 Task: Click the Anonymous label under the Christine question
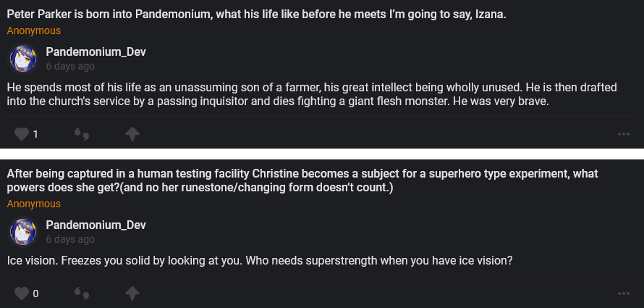coord(34,204)
